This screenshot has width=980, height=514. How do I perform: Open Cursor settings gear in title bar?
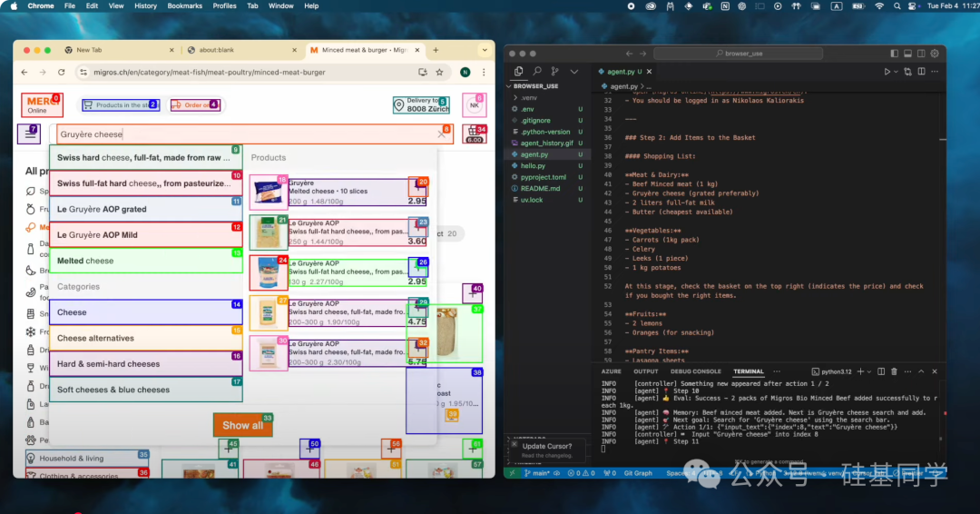(x=935, y=54)
